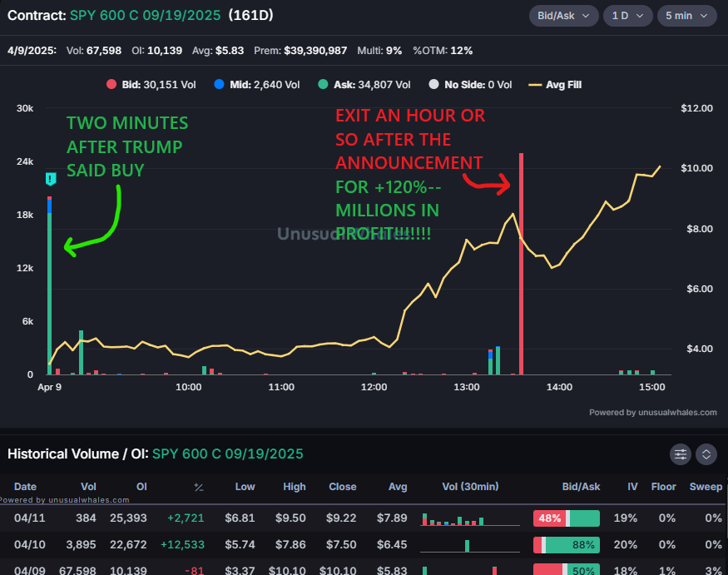Toggle the Avg Fill legend line
The width and height of the screenshot is (728, 575).
coord(555,85)
